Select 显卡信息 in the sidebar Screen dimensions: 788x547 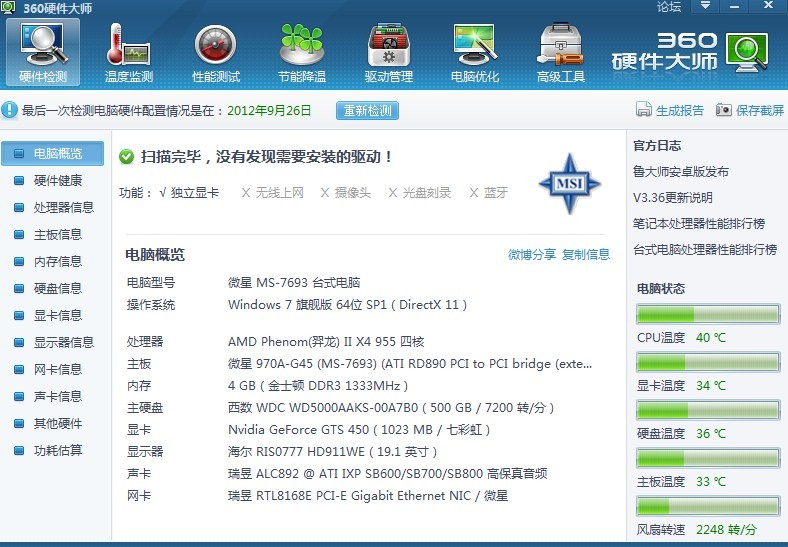pos(53,316)
